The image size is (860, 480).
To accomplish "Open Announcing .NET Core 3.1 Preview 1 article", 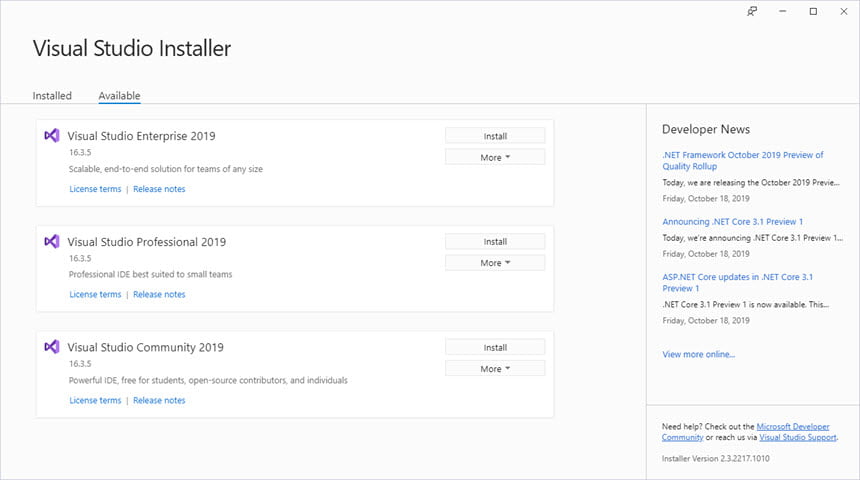I will pos(732,222).
